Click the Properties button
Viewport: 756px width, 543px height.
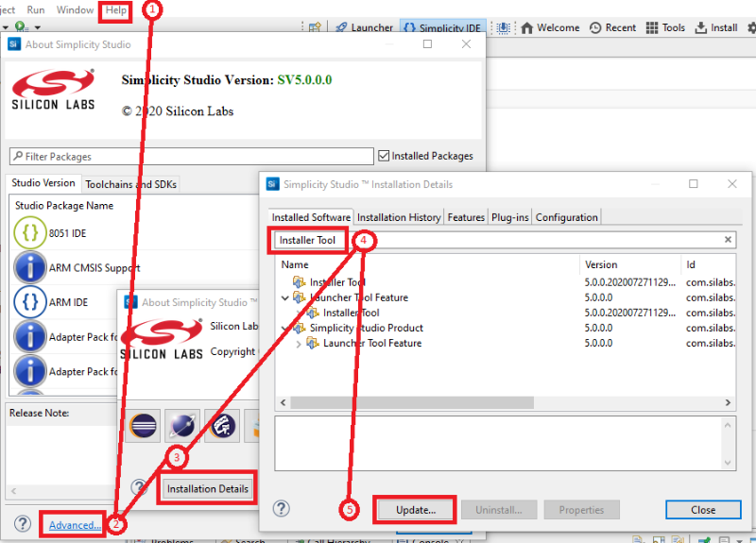coord(581,510)
